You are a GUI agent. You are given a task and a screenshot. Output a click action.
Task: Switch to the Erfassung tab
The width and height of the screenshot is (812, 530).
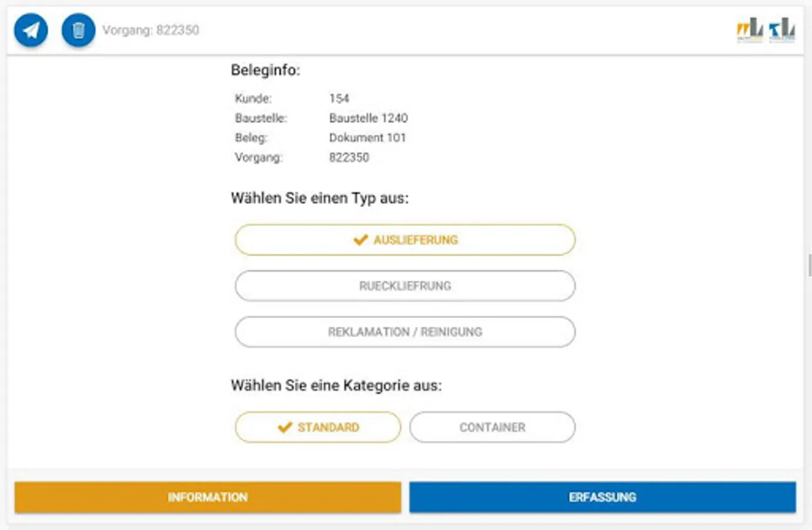(x=603, y=497)
